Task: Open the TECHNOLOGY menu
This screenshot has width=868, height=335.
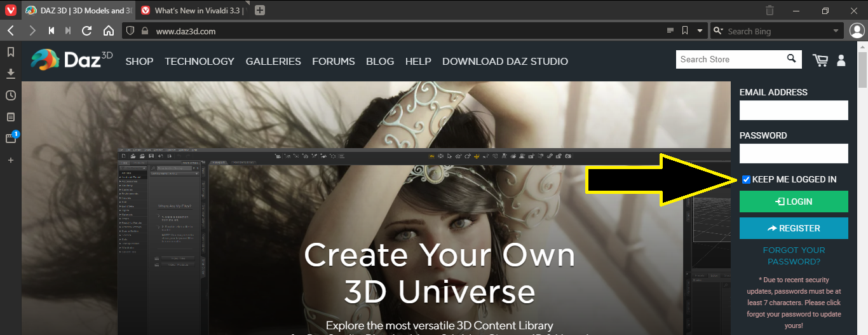Action: point(200,62)
